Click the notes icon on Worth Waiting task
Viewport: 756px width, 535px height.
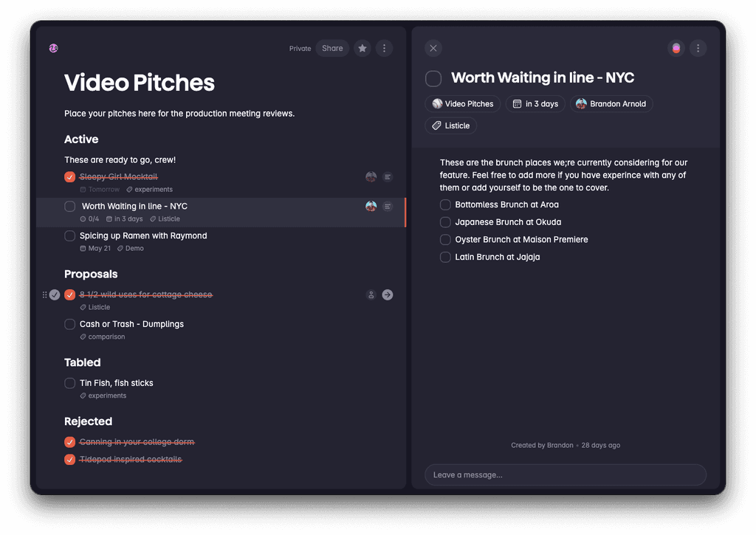[x=388, y=207]
